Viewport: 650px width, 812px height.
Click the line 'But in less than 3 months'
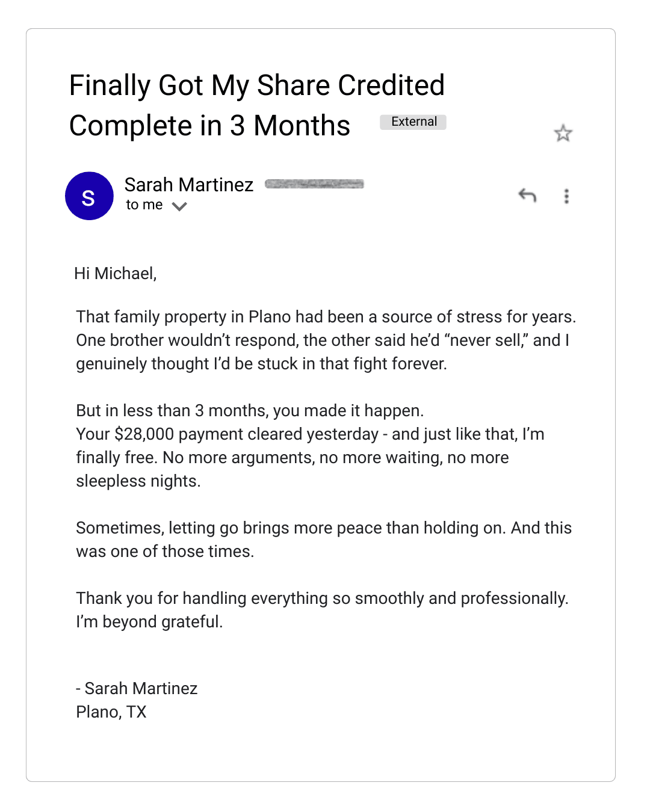click(250, 411)
